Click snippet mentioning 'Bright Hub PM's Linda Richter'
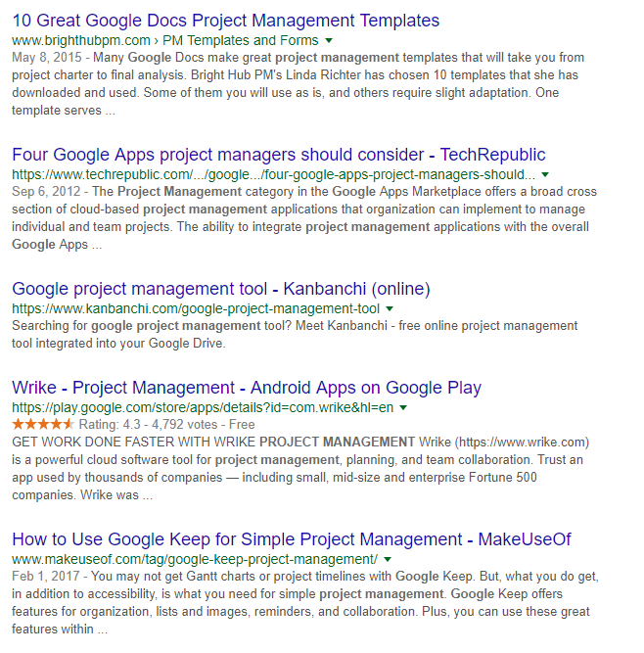Image resolution: width=644 pixels, height=653 pixels. pyautogui.click(x=299, y=84)
